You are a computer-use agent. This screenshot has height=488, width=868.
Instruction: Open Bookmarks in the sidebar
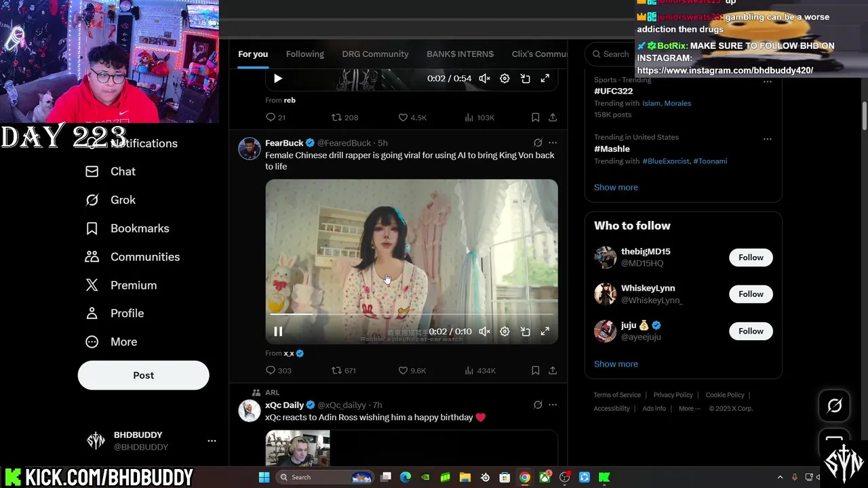(127, 228)
